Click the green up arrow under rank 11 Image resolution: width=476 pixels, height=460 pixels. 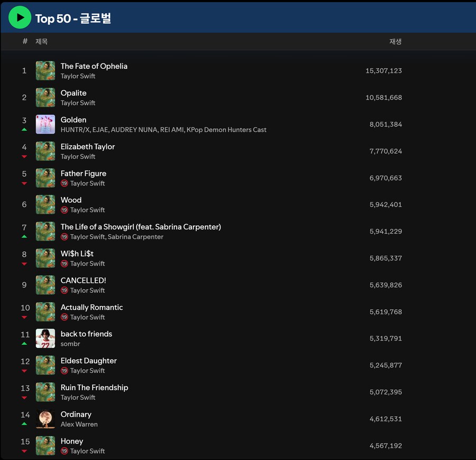tap(24, 344)
